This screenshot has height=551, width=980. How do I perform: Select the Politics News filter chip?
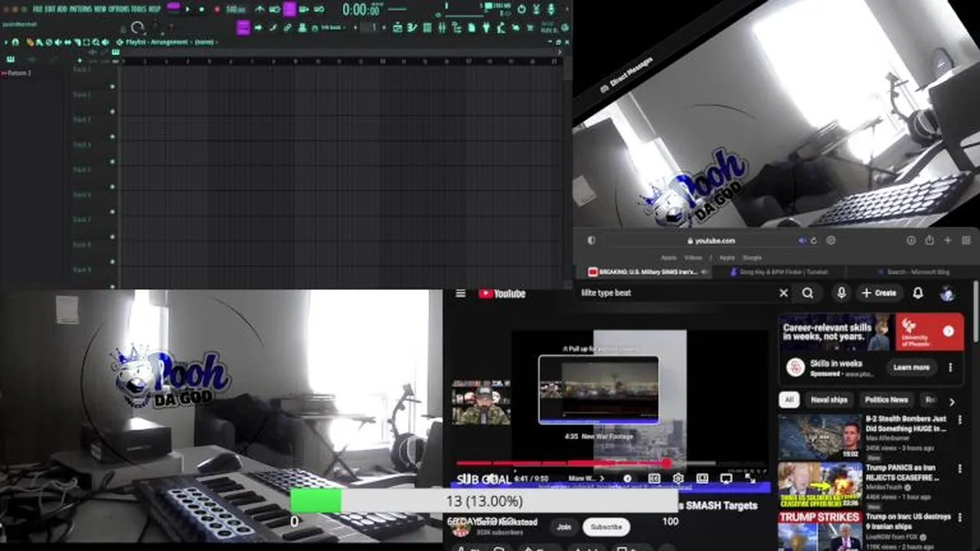(x=886, y=399)
